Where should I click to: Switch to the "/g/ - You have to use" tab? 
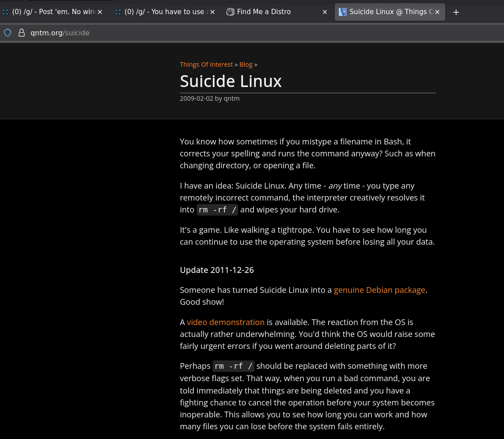coord(164,12)
